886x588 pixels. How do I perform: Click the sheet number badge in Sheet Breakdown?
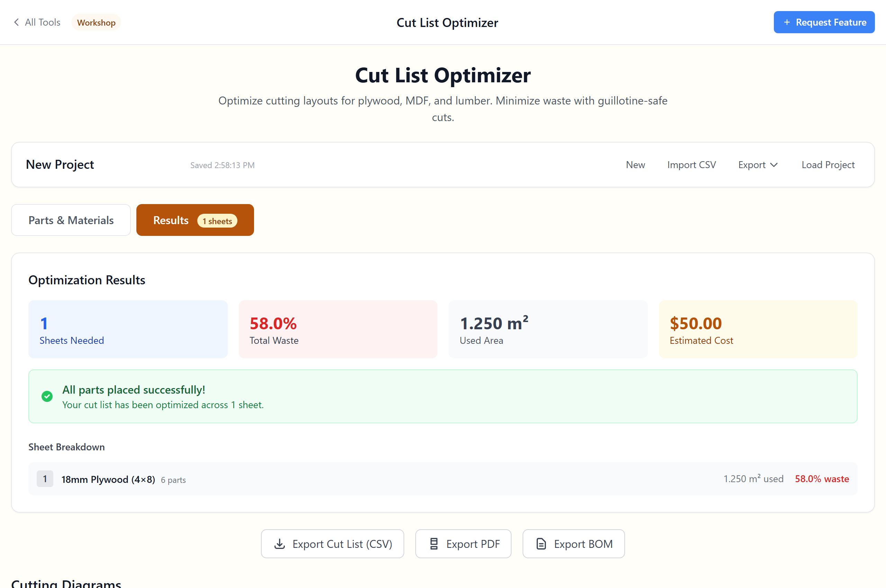click(x=45, y=479)
